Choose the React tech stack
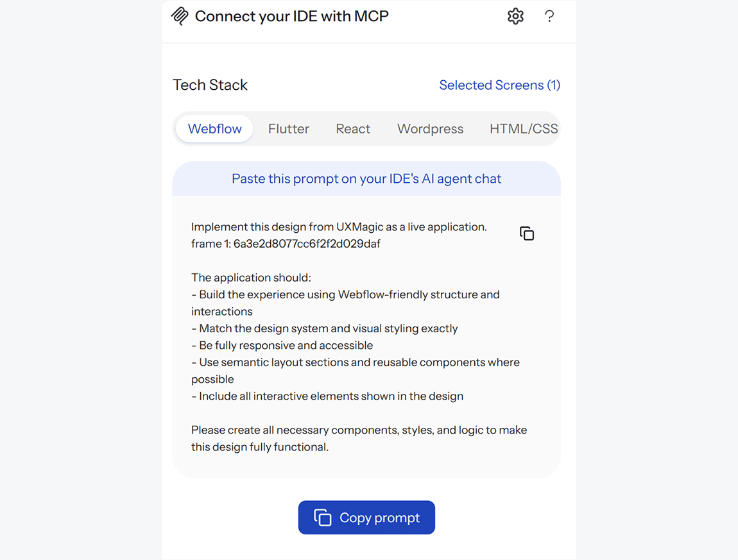Image resolution: width=738 pixels, height=560 pixels. (x=353, y=128)
